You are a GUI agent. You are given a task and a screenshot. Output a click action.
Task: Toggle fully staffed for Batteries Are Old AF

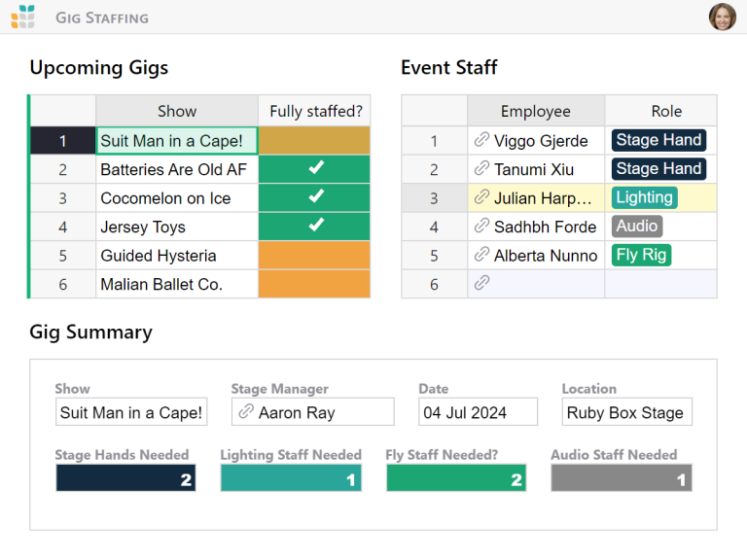(x=314, y=169)
